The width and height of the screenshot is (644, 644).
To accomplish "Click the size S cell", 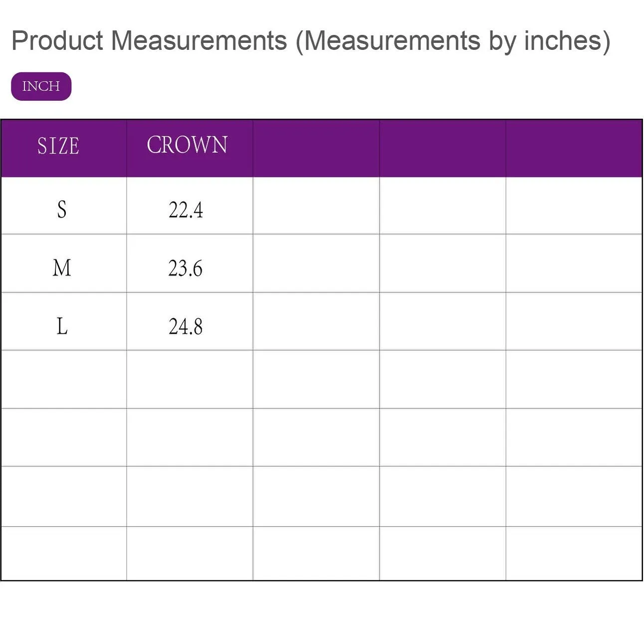I will 62,209.
